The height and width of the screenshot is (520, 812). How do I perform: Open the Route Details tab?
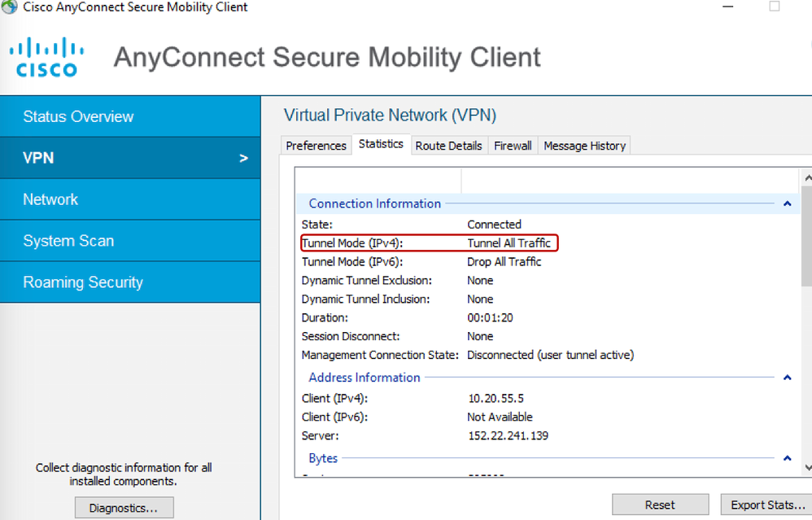pos(448,146)
